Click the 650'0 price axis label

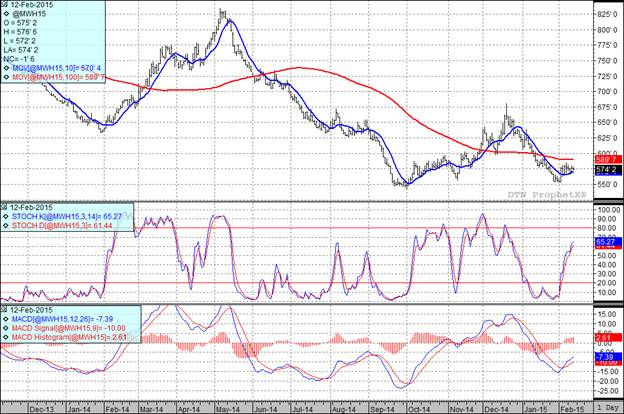pyautogui.click(x=608, y=122)
